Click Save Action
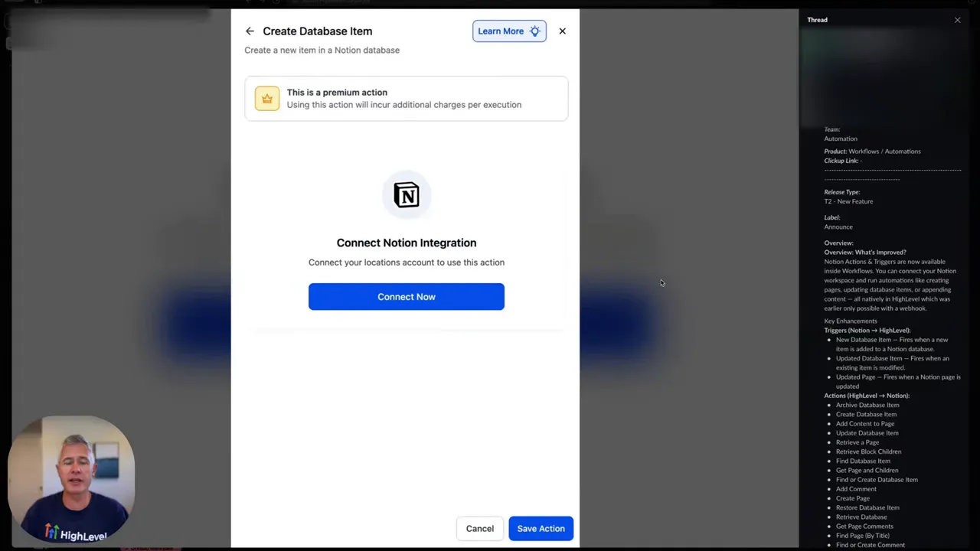Screen dimensions: 980x551 (x=541, y=528)
